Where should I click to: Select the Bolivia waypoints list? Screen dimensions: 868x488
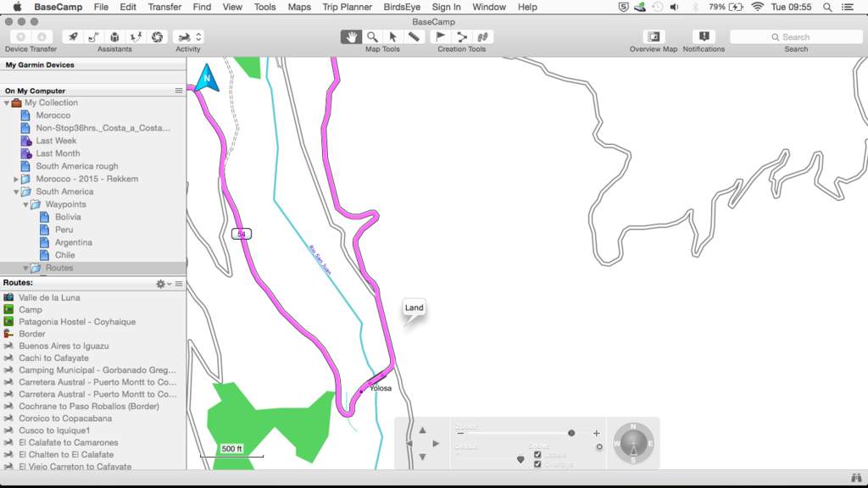[68, 218]
